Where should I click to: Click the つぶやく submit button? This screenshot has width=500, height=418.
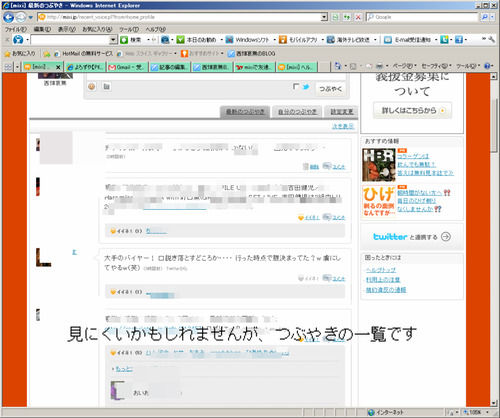pos(330,89)
